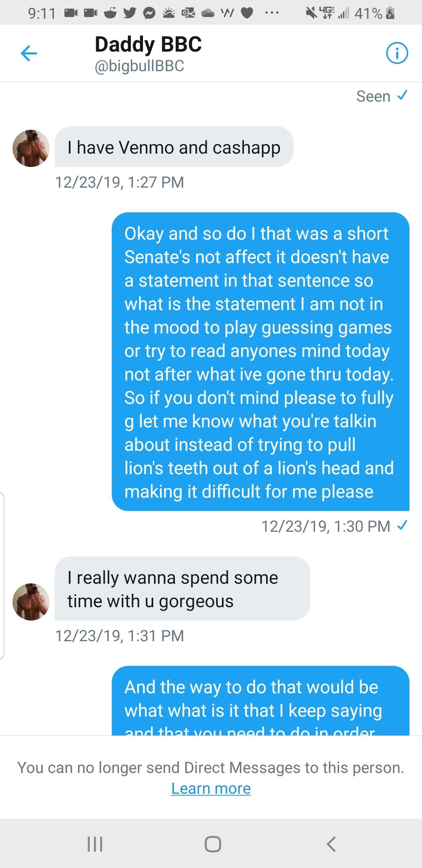
Task: Tap the avatar beside 'spend some time' message
Action: (31, 602)
